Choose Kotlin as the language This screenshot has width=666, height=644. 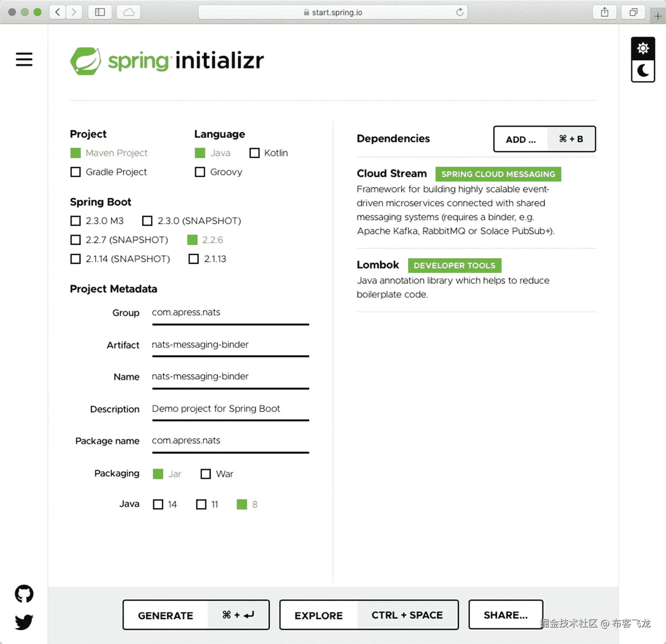255,153
